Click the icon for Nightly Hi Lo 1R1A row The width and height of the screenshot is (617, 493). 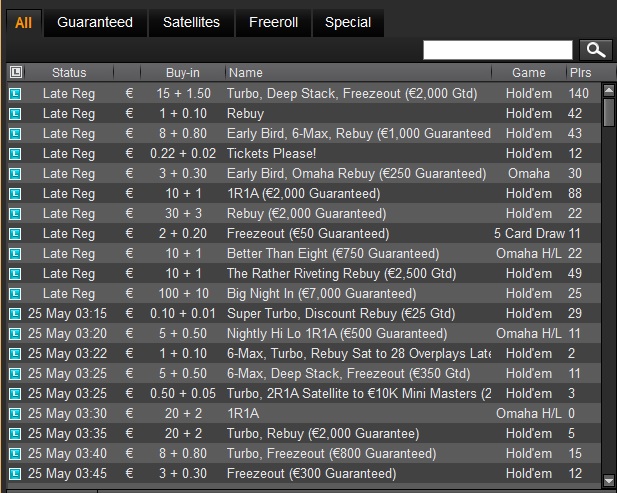pyautogui.click(x=15, y=334)
